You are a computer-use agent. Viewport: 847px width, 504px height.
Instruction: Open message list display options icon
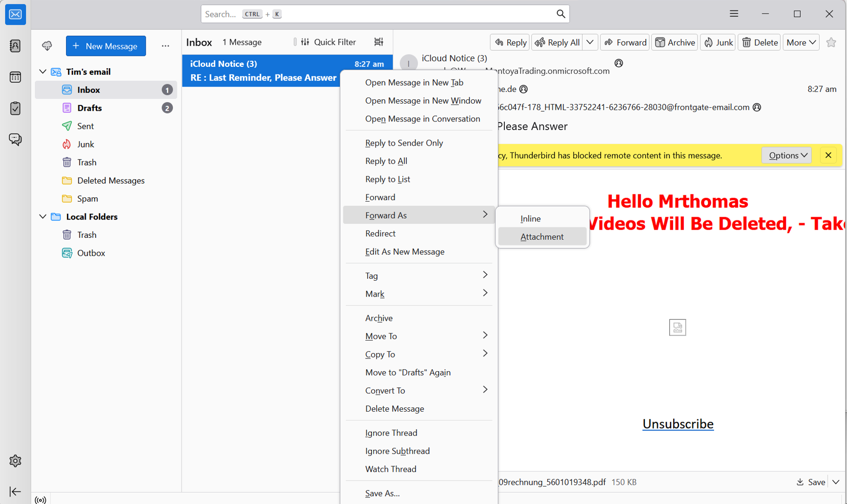pyautogui.click(x=378, y=42)
